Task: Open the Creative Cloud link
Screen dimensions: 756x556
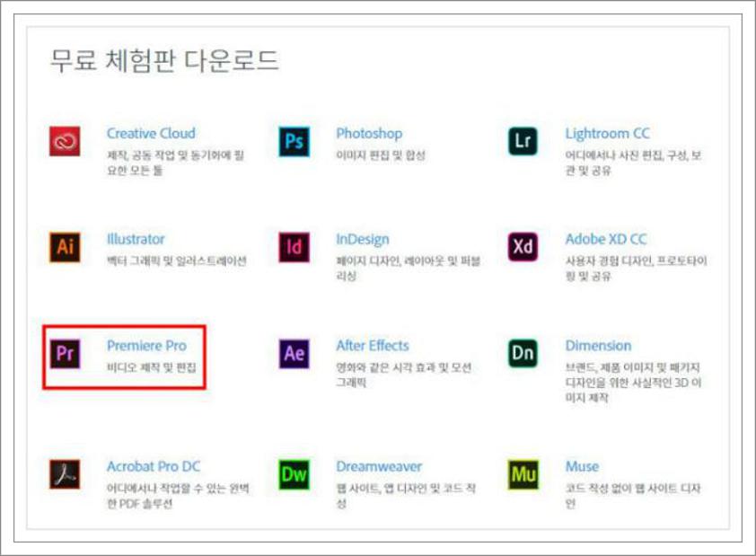Action: coord(151,133)
